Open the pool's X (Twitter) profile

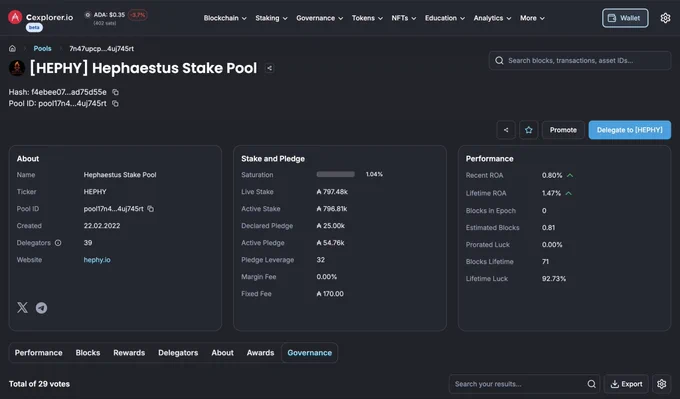[22, 307]
